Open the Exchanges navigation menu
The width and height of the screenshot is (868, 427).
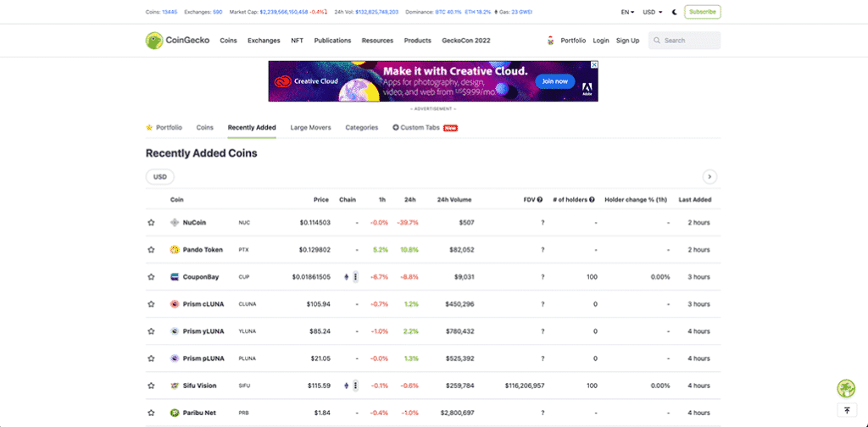pos(264,41)
